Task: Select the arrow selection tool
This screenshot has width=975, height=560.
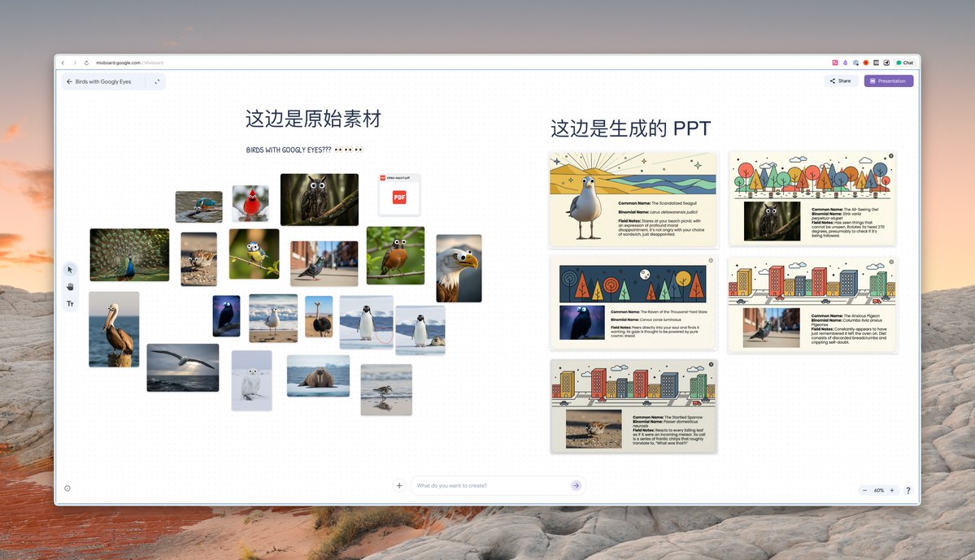Action: pos(70,268)
